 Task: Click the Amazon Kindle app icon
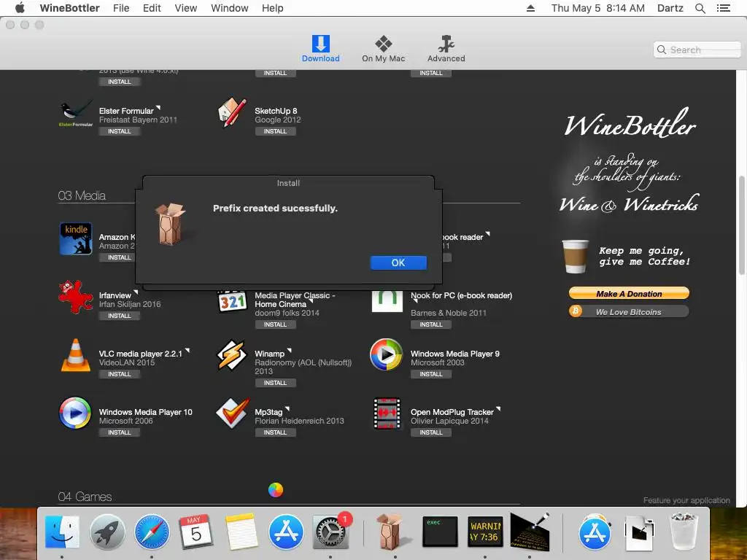pyautogui.click(x=76, y=239)
